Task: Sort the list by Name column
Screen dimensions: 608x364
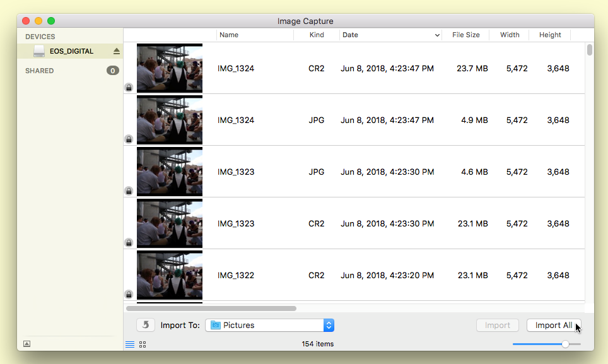Action: (229, 35)
